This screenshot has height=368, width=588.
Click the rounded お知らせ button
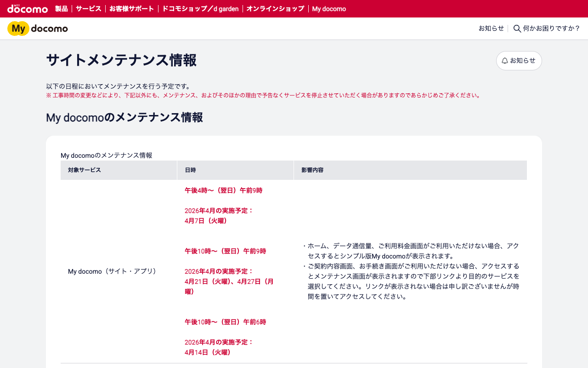coord(519,61)
